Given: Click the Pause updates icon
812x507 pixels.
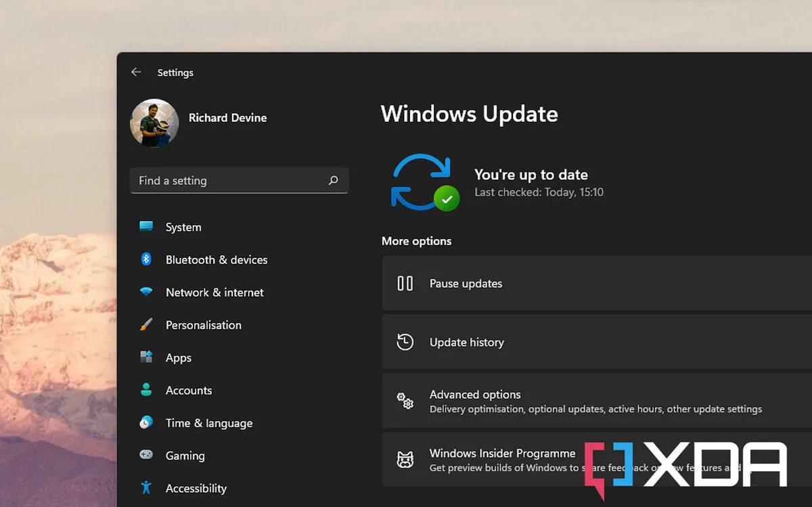Looking at the screenshot, I should 405,283.
